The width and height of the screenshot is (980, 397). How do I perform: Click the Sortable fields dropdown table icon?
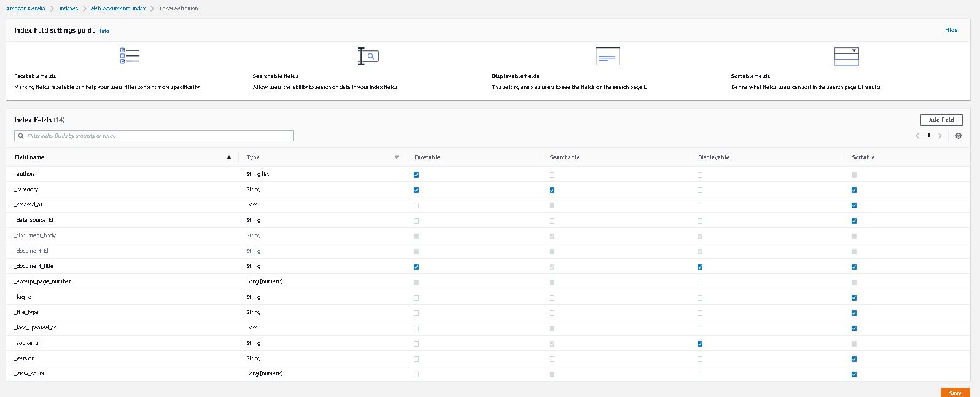pyautogui.click(x=846, y=56)
